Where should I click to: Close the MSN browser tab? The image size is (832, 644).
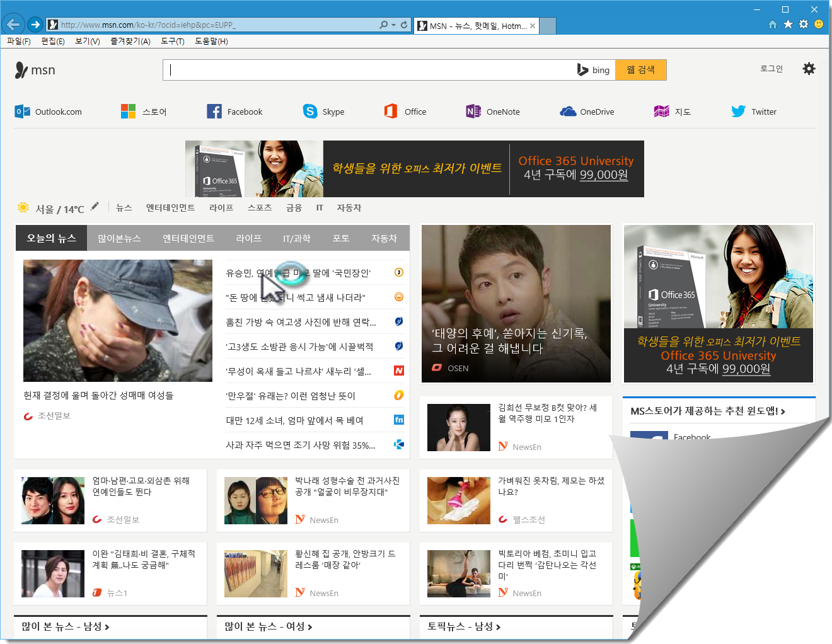click(533, 26)
